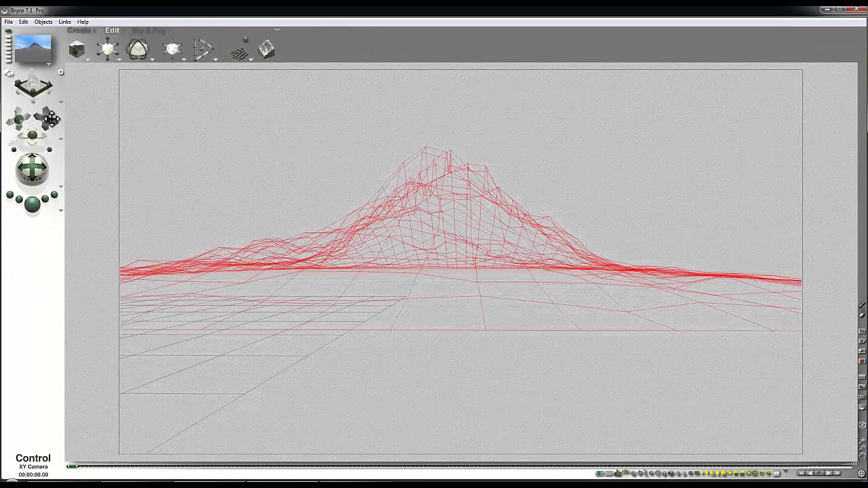868x488 pixels.
Task: Open the Links menu
Action: pyautogui.click(x=64, y=22)
